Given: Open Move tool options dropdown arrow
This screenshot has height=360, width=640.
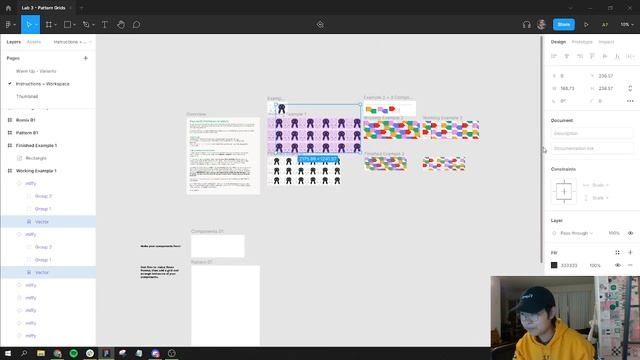Looking at the screenshot, I should [36, 25].
